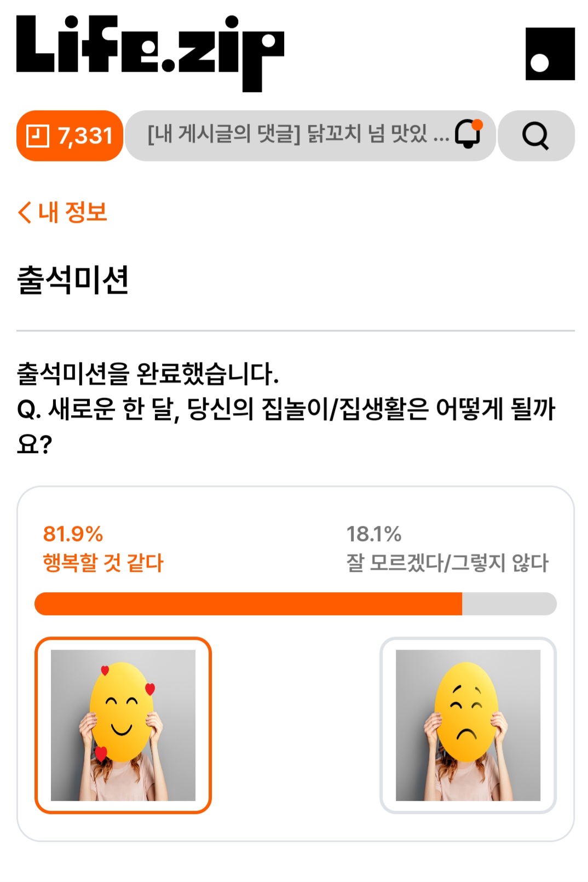Tap the magnifier search icon
The width and height of the screenshot is (588, 882).
535,135
